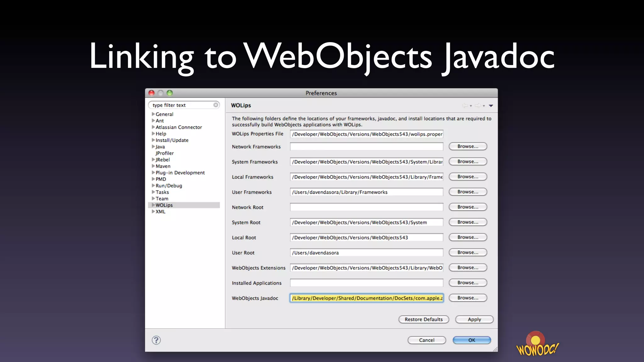Open the back history dropdown arrow
The height and width of the screenshot is (362, 644).
click(x=471, y=106)
